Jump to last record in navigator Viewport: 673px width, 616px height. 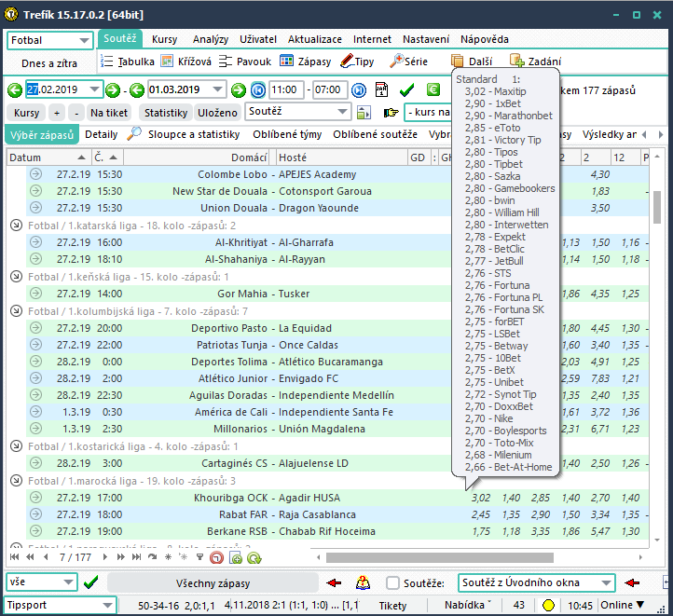click(x=136, y=556)
